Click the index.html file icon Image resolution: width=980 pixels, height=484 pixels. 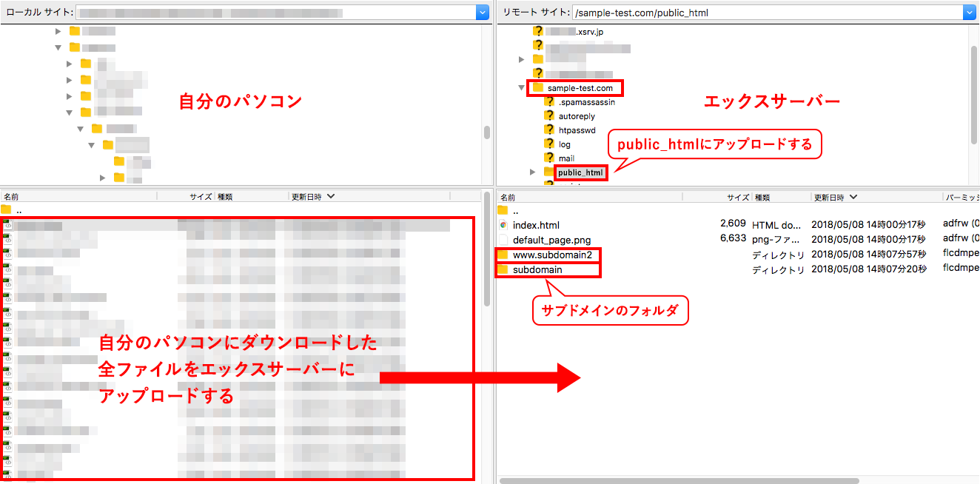click(x=503, y=225)
